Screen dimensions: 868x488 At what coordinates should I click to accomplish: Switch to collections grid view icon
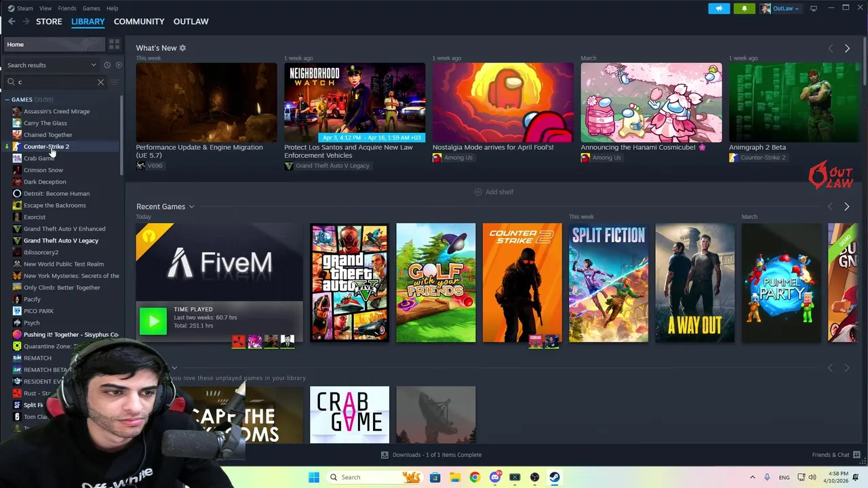pyautogui.click(x=114, y=44)
